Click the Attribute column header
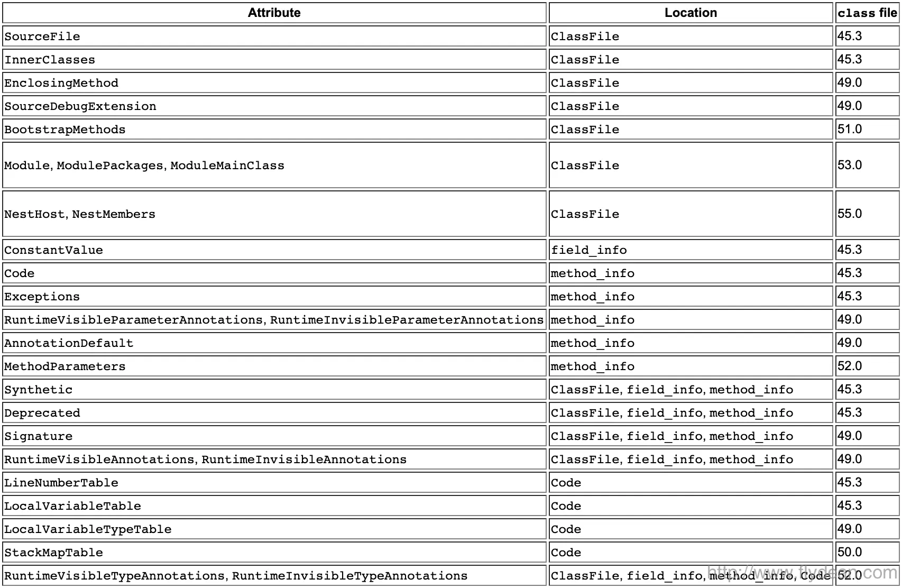This screenshot has width=902, height=588. (x=274, y=13)
